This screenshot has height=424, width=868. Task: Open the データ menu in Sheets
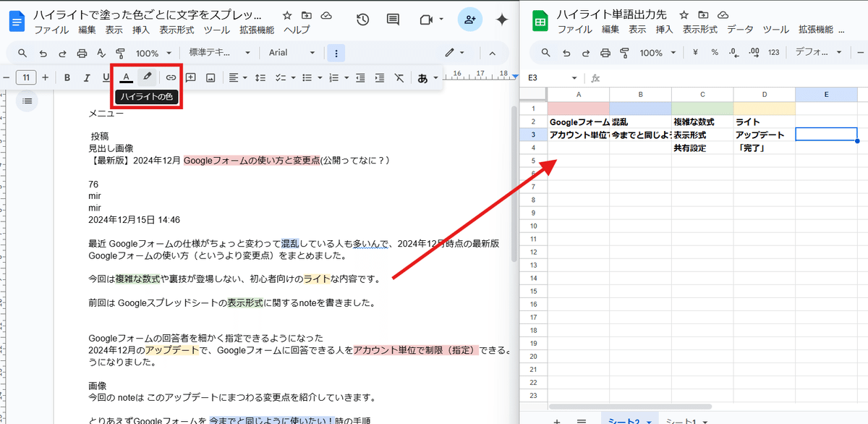[739, 30]
